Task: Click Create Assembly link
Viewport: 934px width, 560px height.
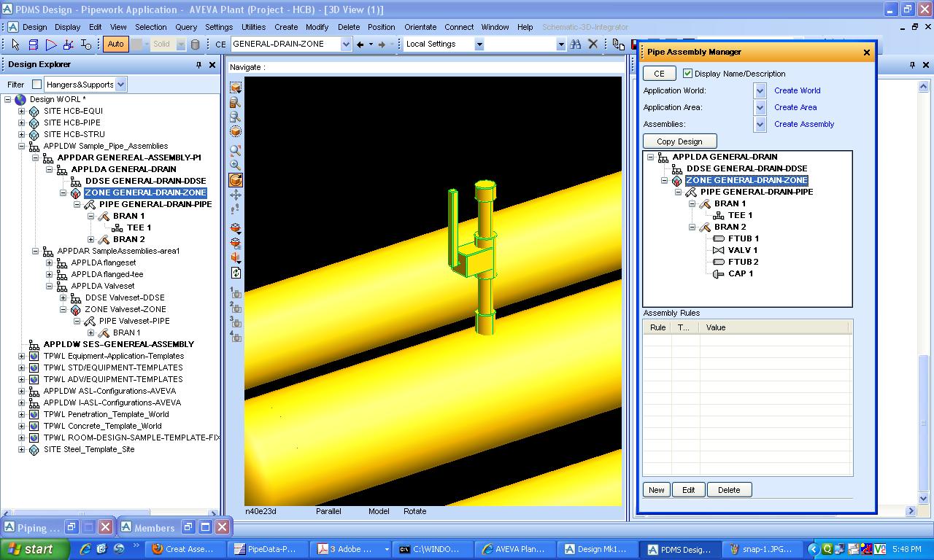Action: [804, 124]
